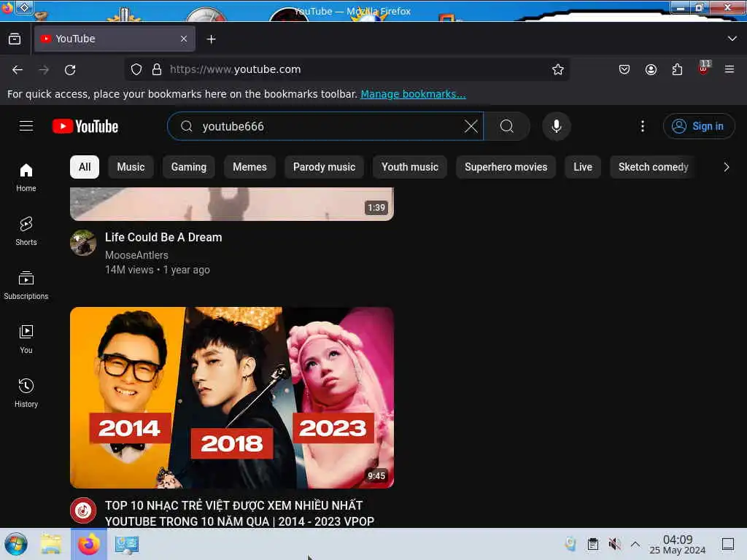Click Firefox taskbar icon
747x560 pixels.
tap(88, 544)
